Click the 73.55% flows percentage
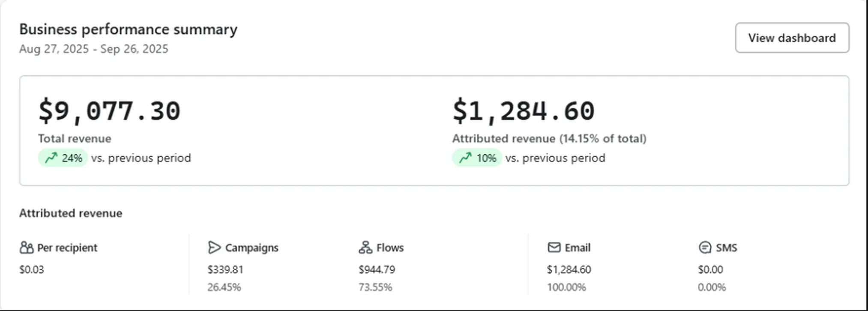Screen dimensions: 868x311 375,287
